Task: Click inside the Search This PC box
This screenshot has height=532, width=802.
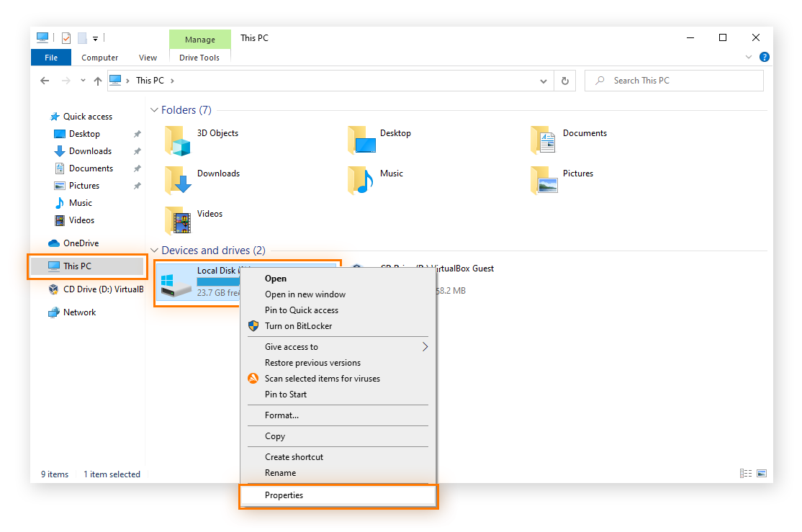Action: (x=674, y=80)
